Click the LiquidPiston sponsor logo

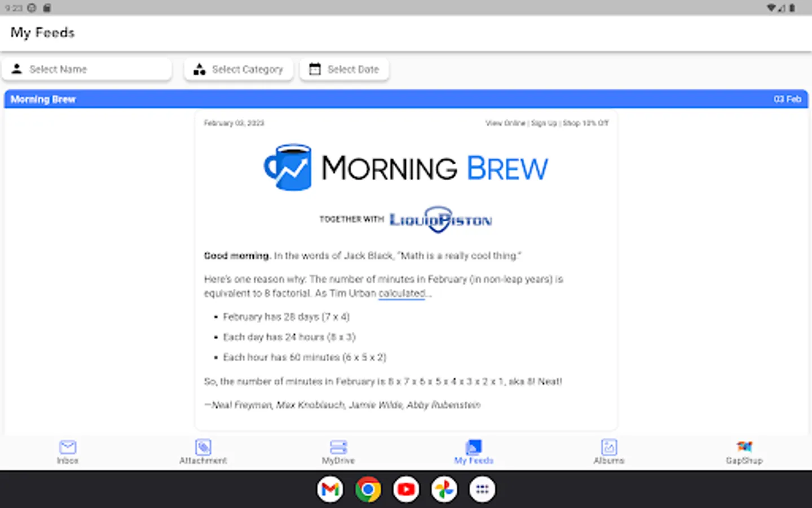441,220
